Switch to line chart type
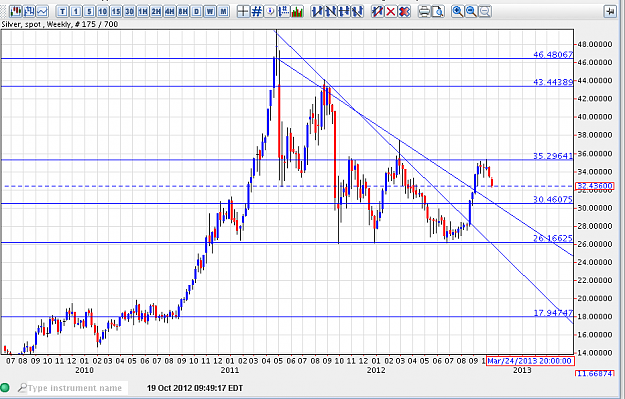Screen dimensions: 625x399 coord(42,11)
